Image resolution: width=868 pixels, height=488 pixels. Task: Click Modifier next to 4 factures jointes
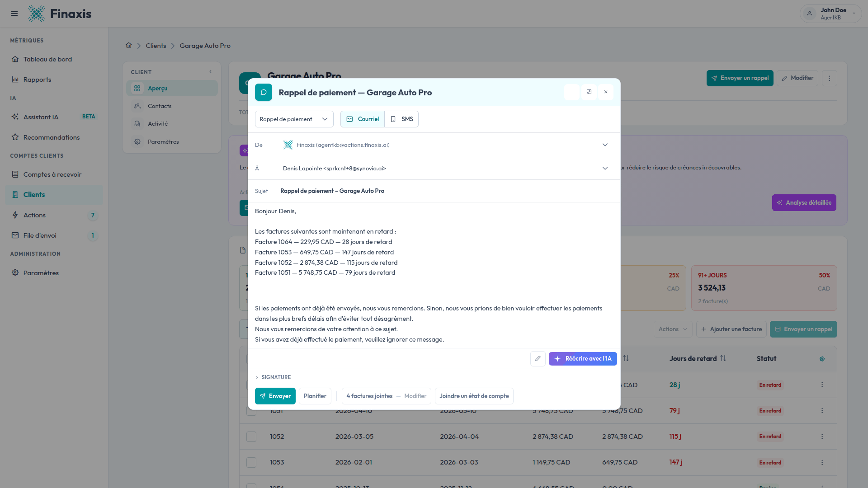(x=415, y=396)
